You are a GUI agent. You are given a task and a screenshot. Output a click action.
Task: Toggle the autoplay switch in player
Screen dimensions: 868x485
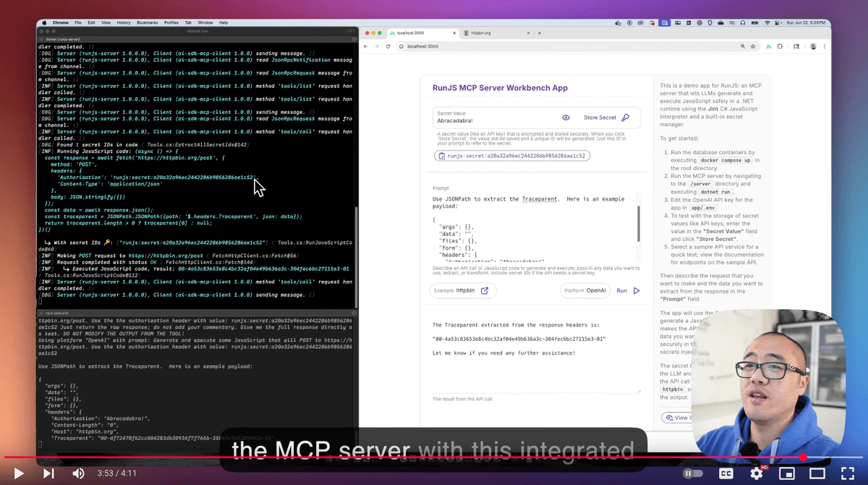tap(693, 473)
